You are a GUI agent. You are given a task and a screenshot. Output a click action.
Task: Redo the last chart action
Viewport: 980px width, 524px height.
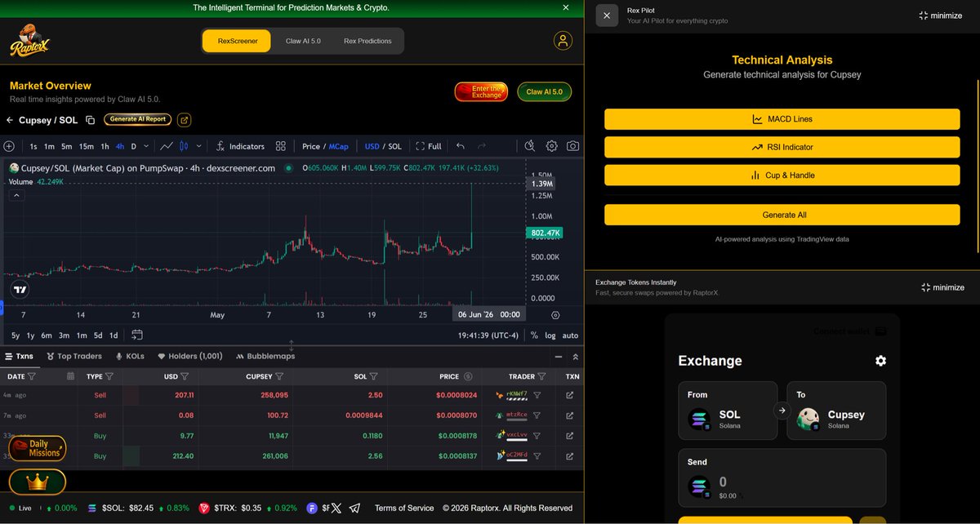click(x=482, y=146)
